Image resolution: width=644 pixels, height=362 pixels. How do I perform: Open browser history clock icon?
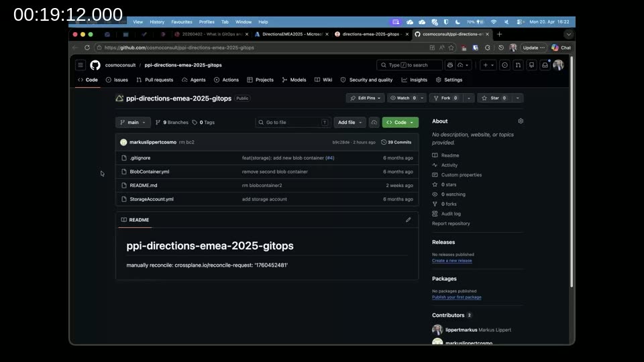tap(500, 48)
